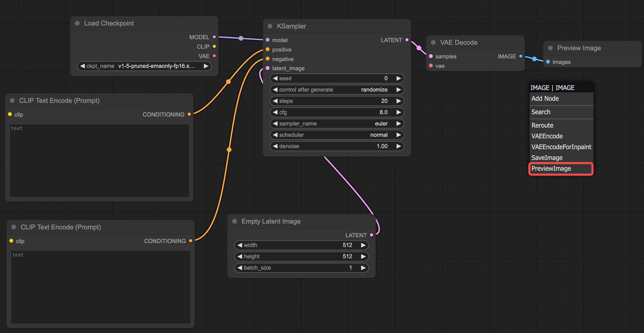The width and height of the screenshot is (644, 333).
Task: Click the samples input socket on VAE Decode
Action: pyautogui.click(x=431, y=56)
